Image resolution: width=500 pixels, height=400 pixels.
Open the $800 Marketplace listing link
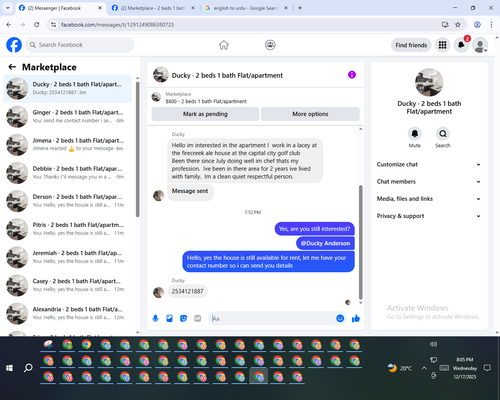[x=206, y=101]
